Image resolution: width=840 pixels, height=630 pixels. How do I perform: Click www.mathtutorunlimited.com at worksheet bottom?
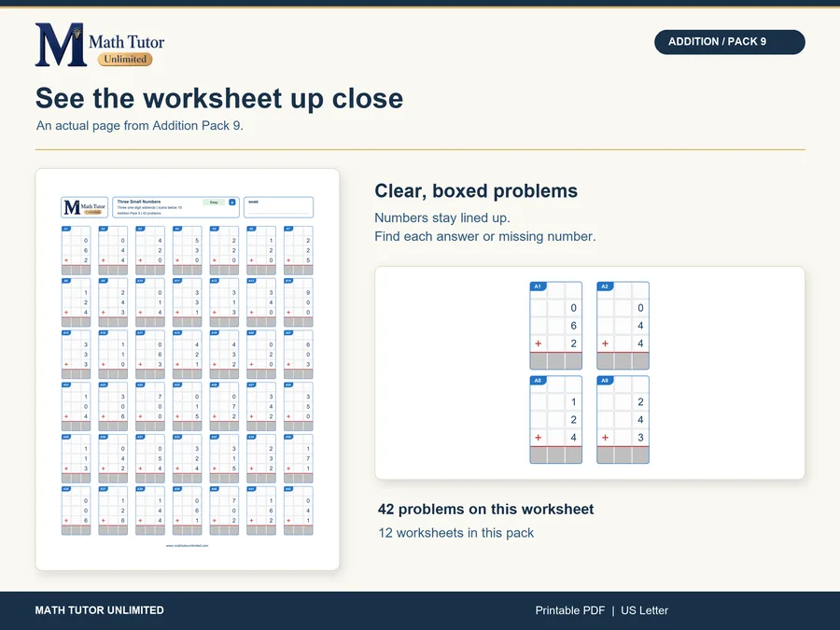click(187, 545)
